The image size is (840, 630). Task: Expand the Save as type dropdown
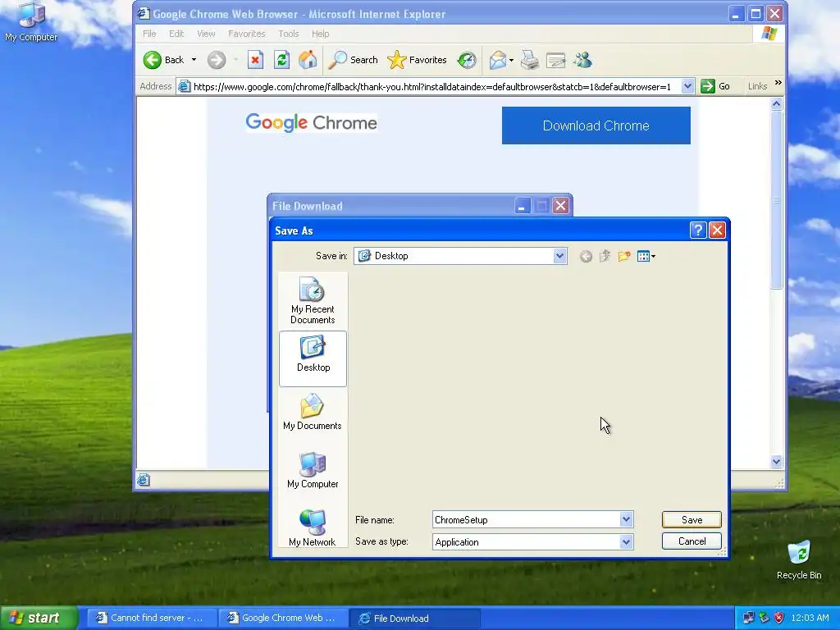click(x=626, y=542)
